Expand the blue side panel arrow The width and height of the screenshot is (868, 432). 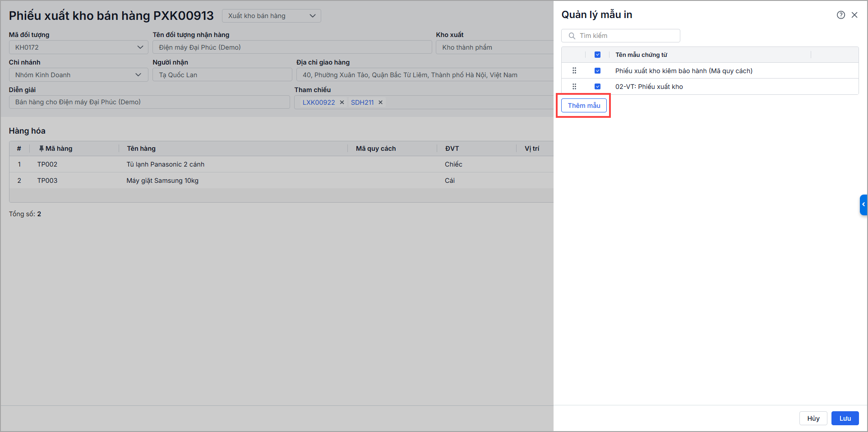click(x=863, y=204)
